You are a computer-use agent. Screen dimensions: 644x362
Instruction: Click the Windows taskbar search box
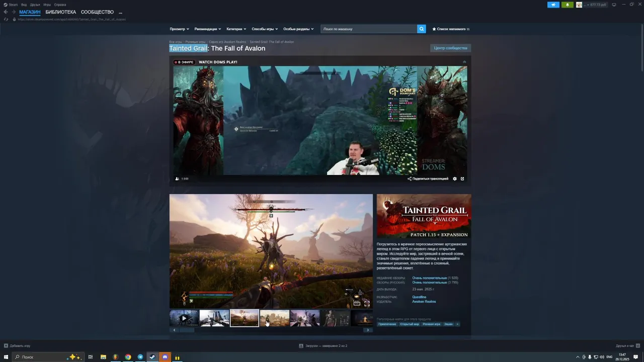(x=48, y=357)
